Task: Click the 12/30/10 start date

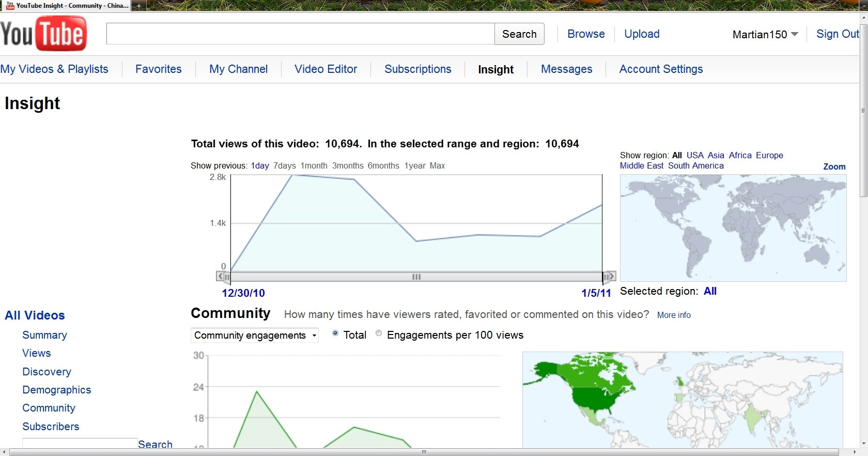Action: [x=243, y=293]
